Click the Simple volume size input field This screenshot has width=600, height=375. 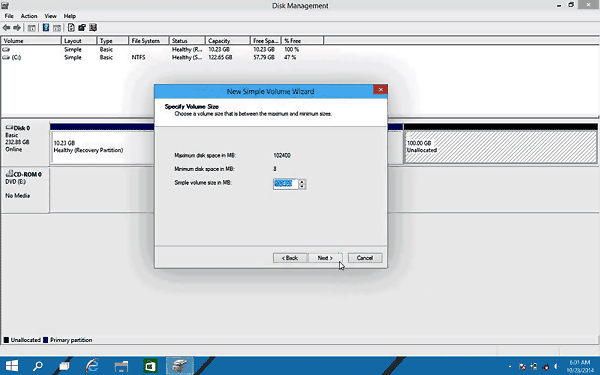(x=285, y=184)
